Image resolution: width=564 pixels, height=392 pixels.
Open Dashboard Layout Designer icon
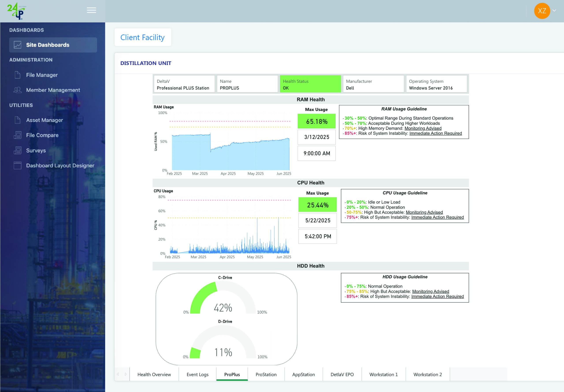point(17,166)
